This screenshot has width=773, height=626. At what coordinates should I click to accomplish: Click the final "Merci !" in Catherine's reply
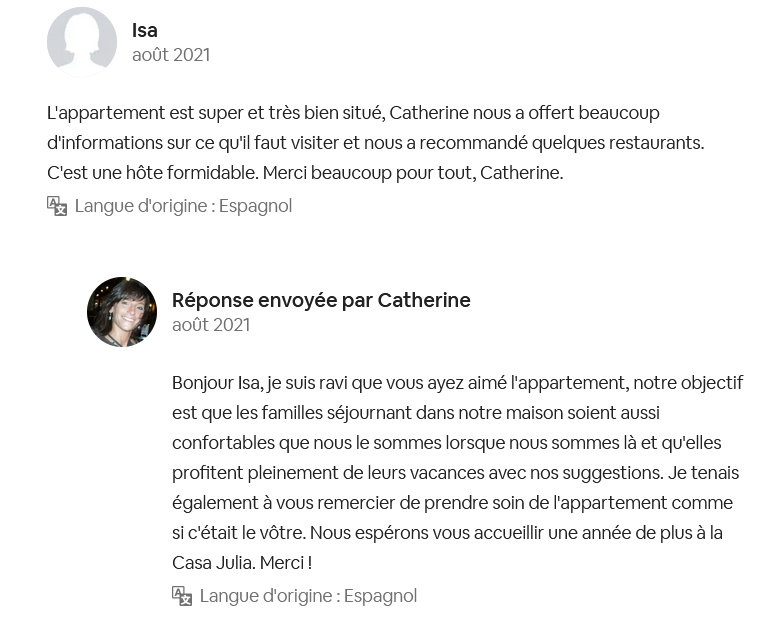point(286,563)
